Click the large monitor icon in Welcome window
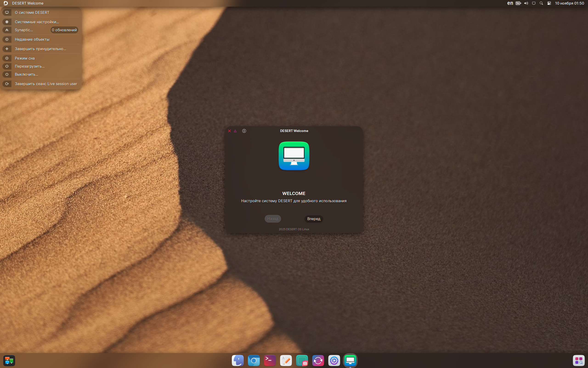Image resolution: width=588 pixels, height=368 pixels. (294, 156)
